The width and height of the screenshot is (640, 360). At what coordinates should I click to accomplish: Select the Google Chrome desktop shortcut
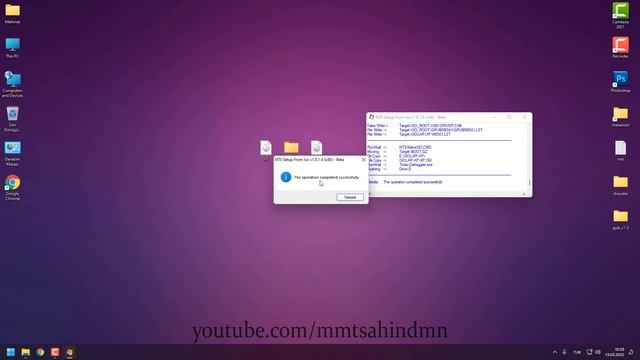(12, 188)
